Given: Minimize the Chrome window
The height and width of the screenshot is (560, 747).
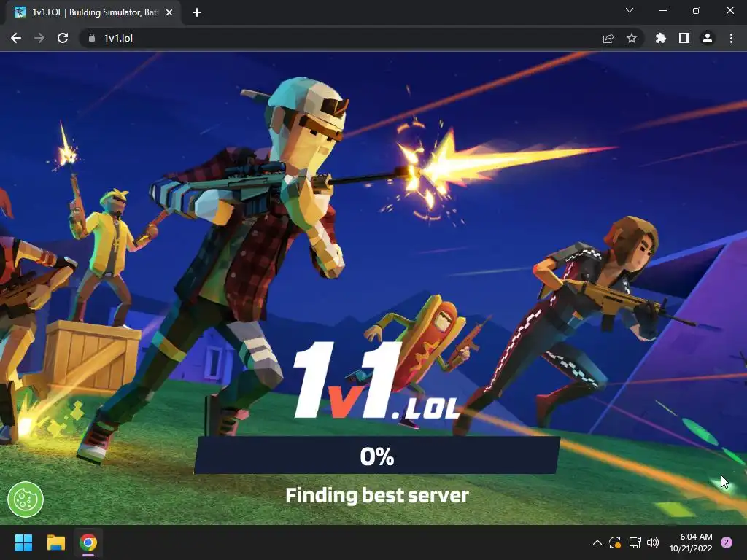Looking at the screenshot, I should 662,10.
